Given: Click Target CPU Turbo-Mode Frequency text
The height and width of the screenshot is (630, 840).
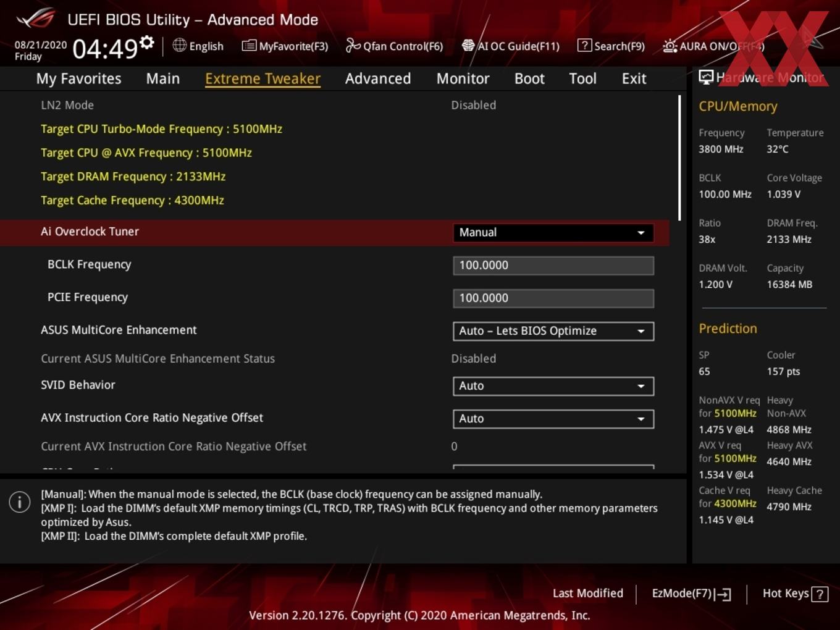Looking at the screenshot, I should coord(161,129).
